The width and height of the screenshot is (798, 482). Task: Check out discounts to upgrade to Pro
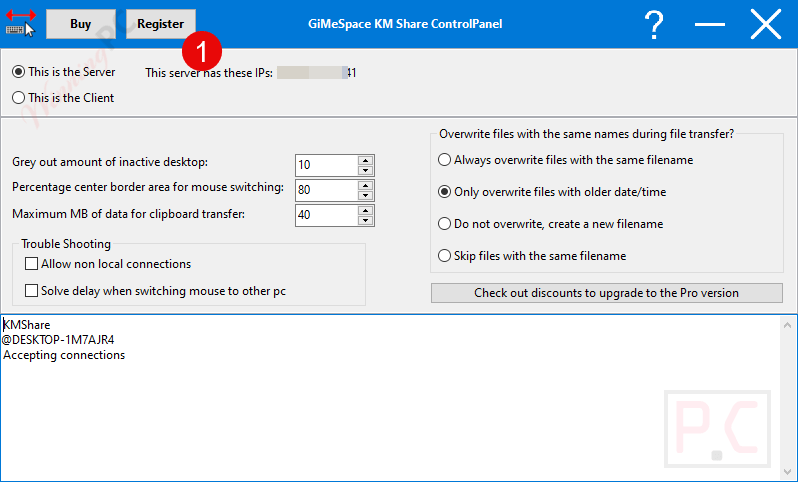607,293
